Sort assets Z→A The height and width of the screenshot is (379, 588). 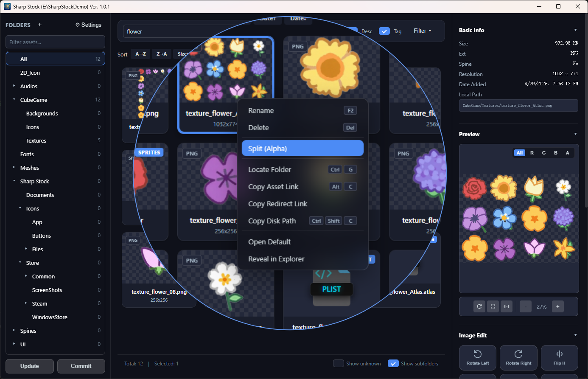click(x=162, y=54)
